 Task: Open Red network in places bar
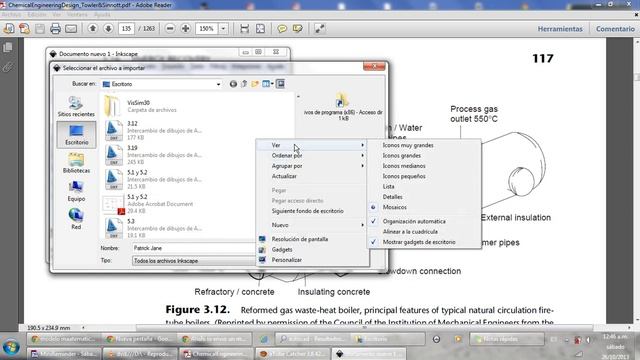[76, 219]
